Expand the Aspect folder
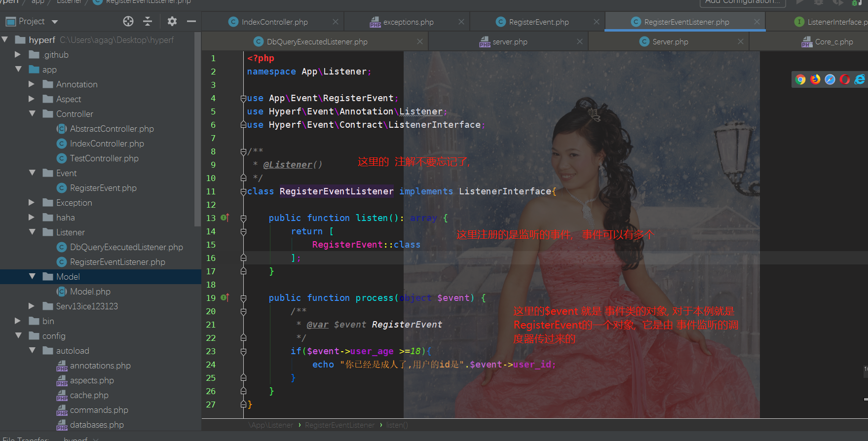This screenshot has height=441, width=868. (x=32, y=99)
